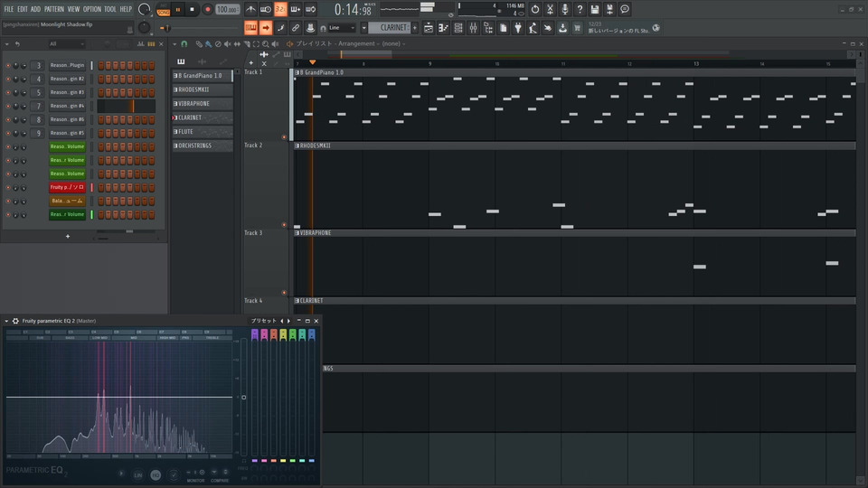Mute the Reason Plugin channel 3
868x488 pixels.
tap(8, 66)
